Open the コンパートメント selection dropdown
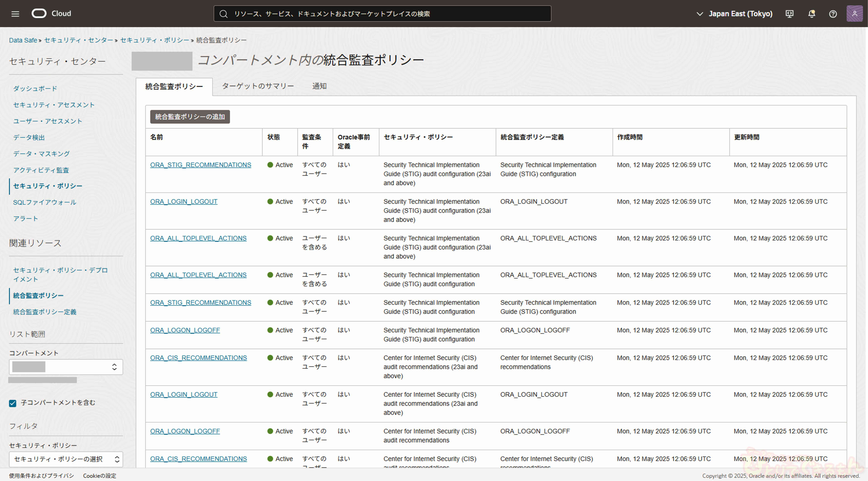868x481 pixels. [66, 367]
